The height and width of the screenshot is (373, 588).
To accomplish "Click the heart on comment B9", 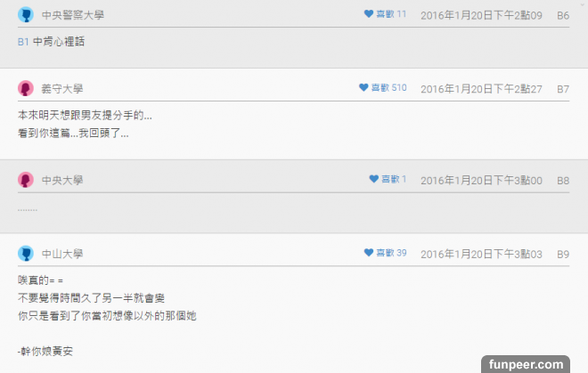I will tap(369, 253).
